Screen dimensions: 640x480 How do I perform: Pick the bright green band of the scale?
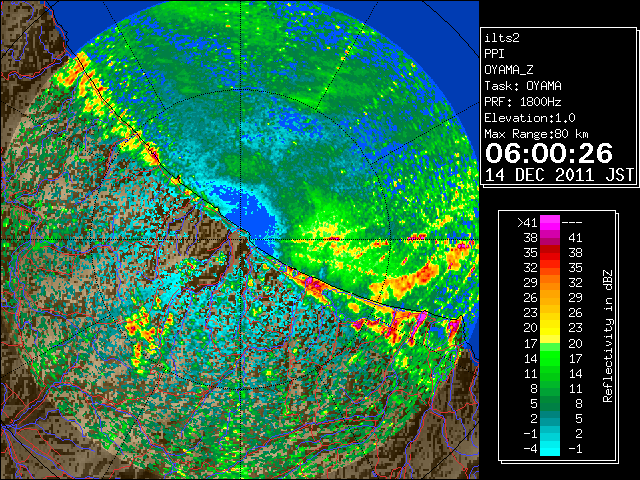pyautogui.click(x=550, y=359)
